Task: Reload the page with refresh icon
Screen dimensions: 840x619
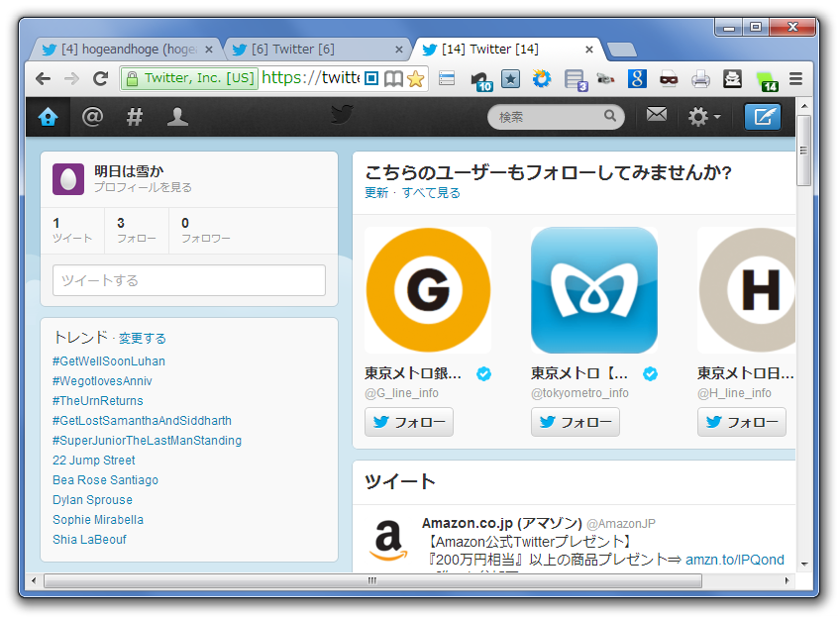Action: 100,78
